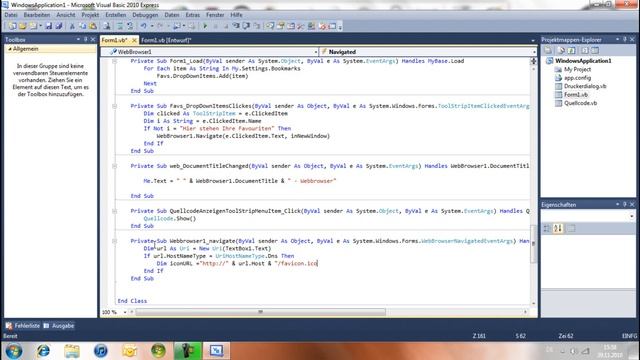
Task: Click the horizontal scrollbar thumb of code editor
Action: pos(260,312)
